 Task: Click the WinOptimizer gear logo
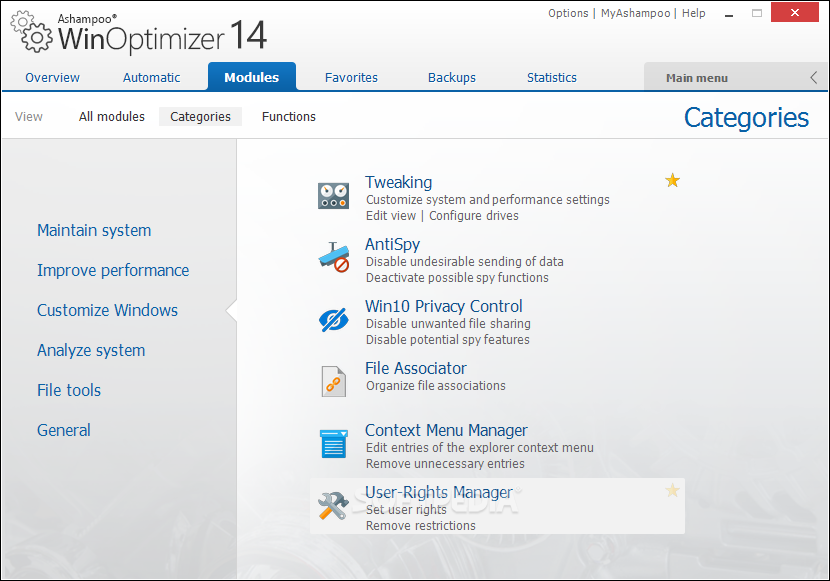pyautogui.click(x=32, y=33)
